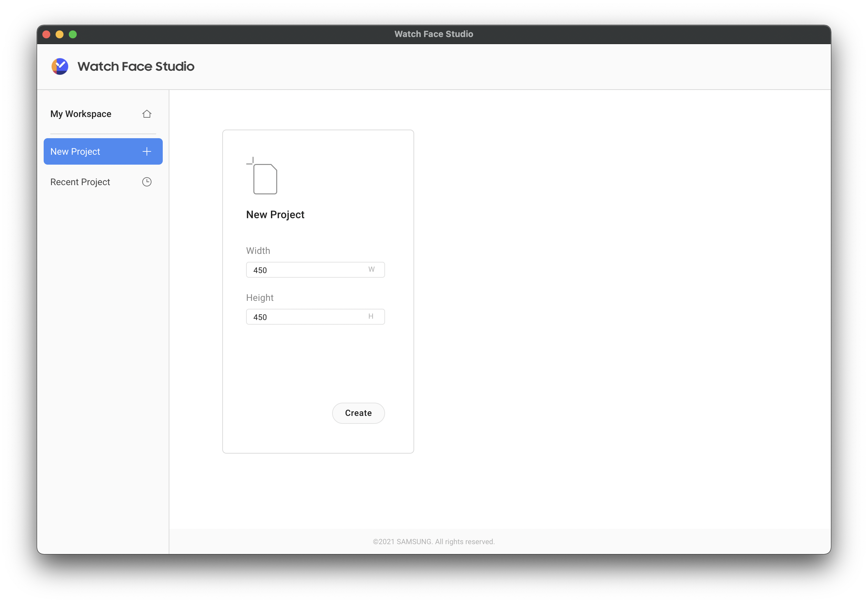Click the new document icon in card
This screenshot has width=868, height=603.
coord(263,177)
